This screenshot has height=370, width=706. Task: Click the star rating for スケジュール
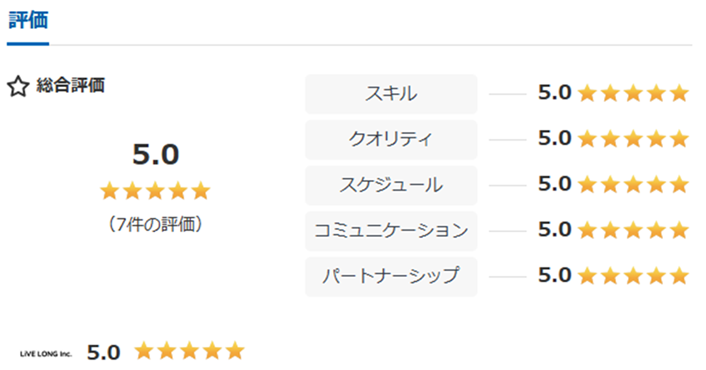[633, 185]
